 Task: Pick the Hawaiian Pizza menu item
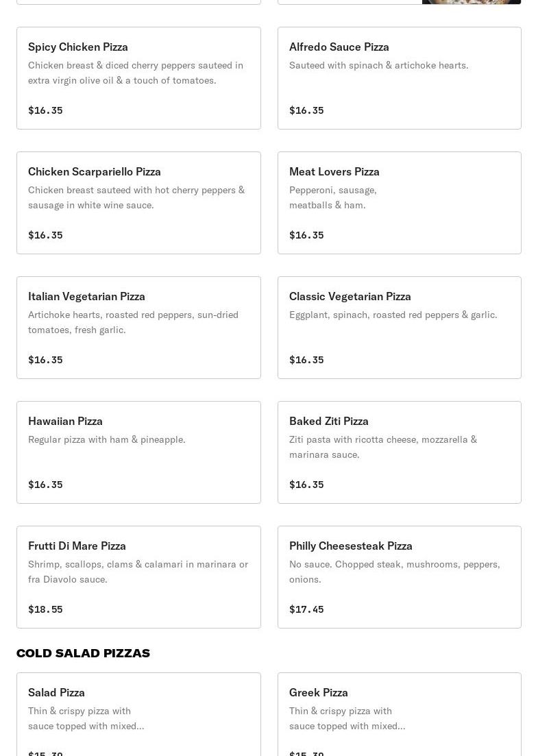coord(139,452)
